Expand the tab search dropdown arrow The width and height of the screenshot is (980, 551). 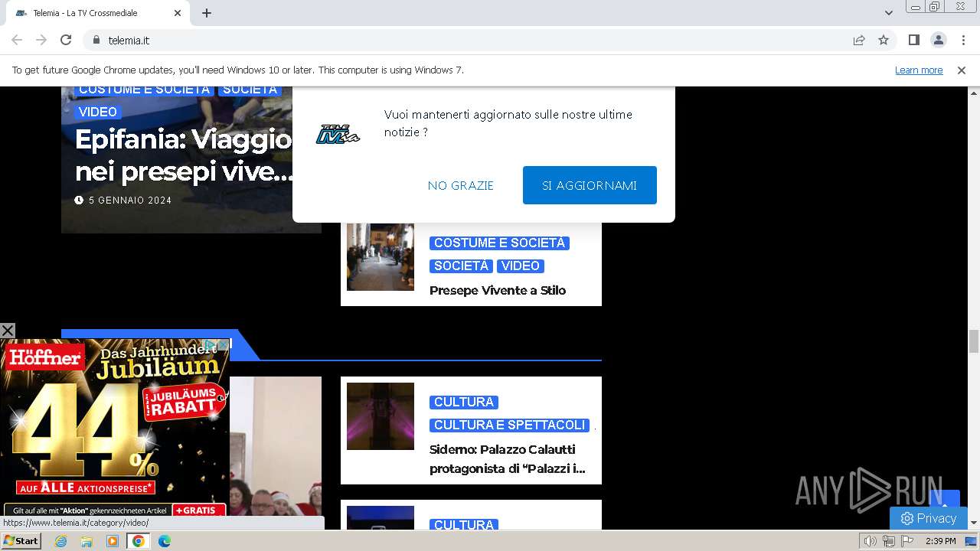tap(888, 13)
